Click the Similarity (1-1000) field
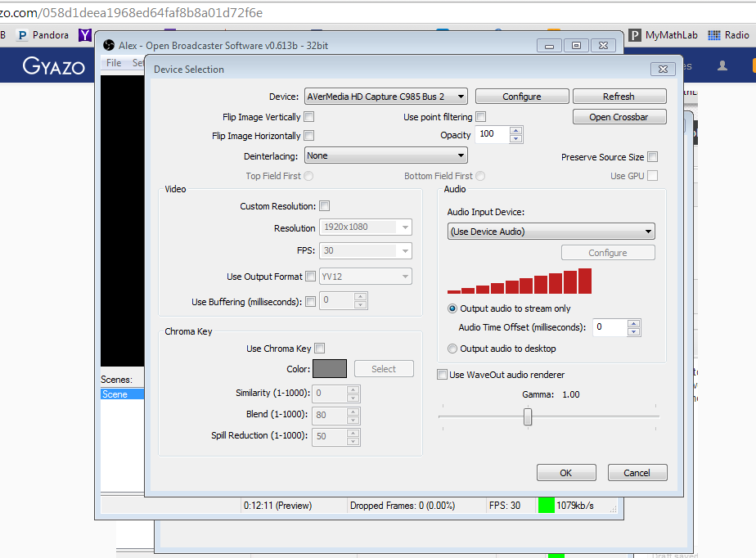 (x=330, y=393)
